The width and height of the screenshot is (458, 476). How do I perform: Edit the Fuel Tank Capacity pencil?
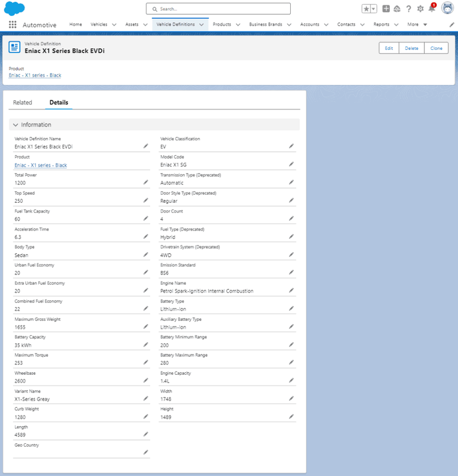tap(146, 218)
